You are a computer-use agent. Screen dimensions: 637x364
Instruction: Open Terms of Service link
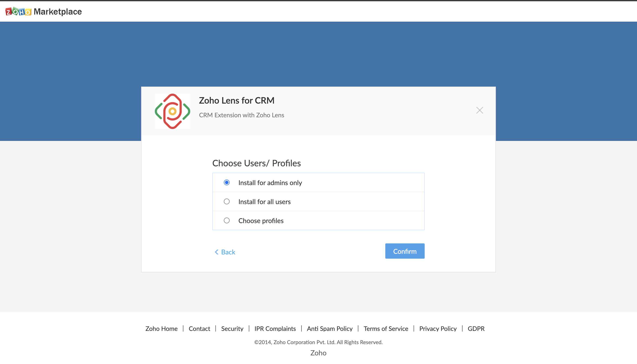point(386,328)
